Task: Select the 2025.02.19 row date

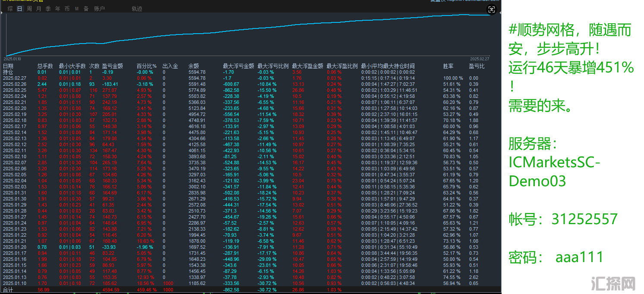Action: [x=15, y=114]
